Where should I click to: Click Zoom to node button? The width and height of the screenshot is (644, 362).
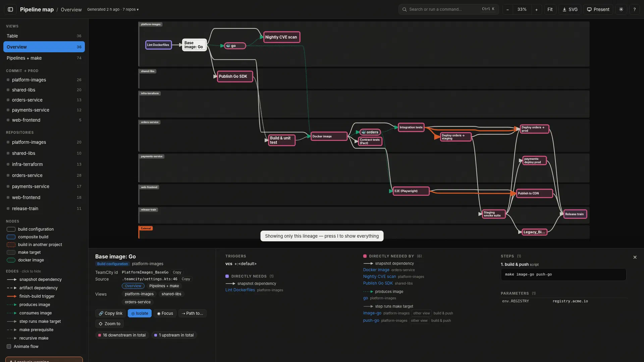coord(109,323)
